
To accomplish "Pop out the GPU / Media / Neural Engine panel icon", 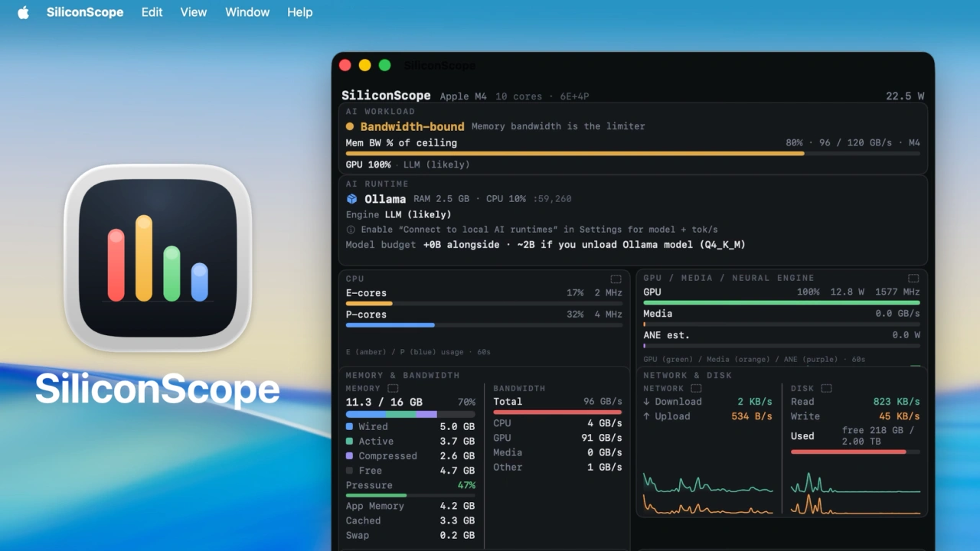I will [913, 278].
